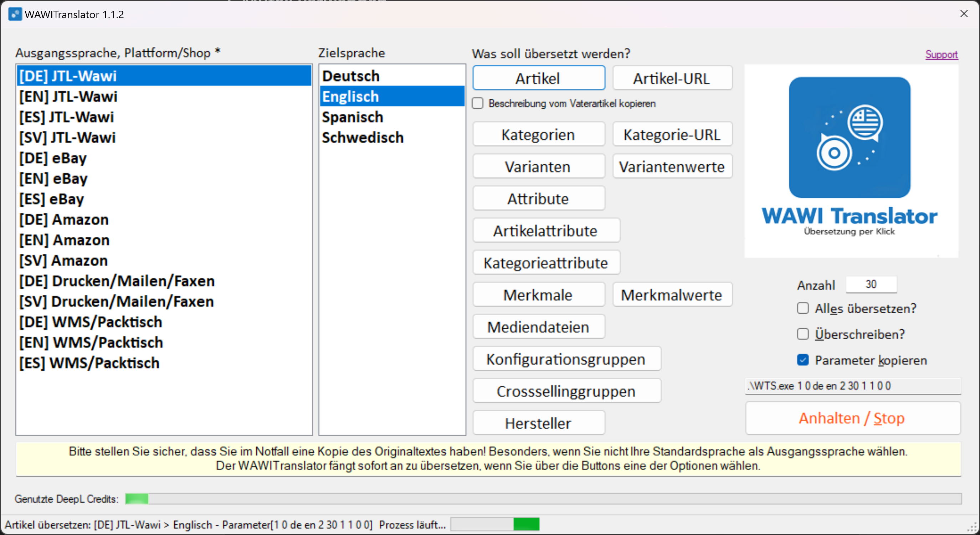This screenshot has width=980, height=535.
Task: Select [DE] Amazon in source list
Action: click(x=164, y=220)
